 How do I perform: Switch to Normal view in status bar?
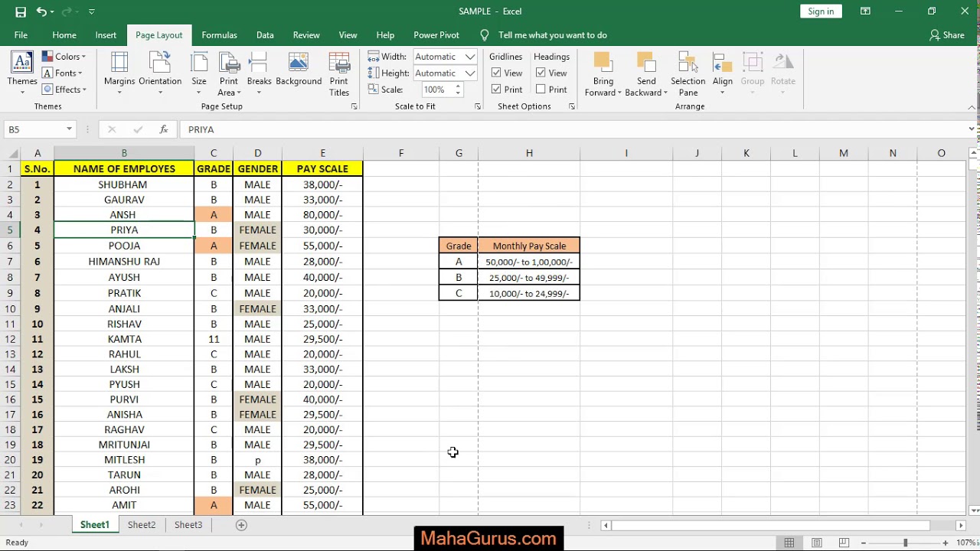click(x=789, y=543)
